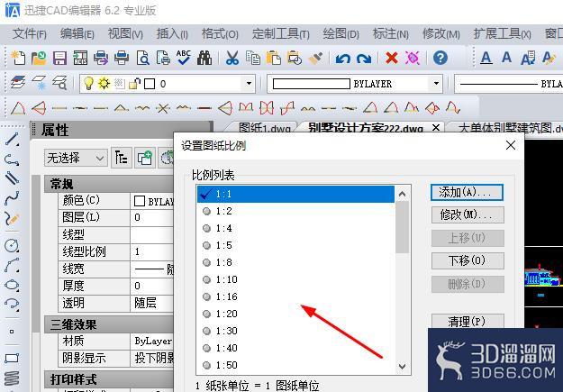Toggle the layer freeze sun icon
563x392 pixels.
click(104, 84)
